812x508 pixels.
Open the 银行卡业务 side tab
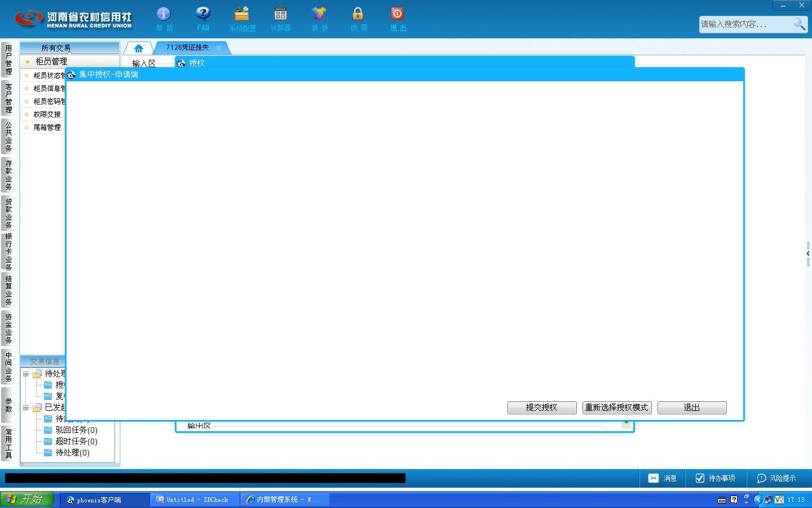(8, 251)
